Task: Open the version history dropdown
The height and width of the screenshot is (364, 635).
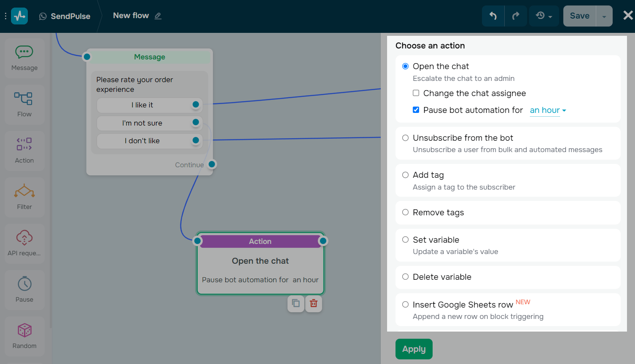Action: tap(544, 16)
